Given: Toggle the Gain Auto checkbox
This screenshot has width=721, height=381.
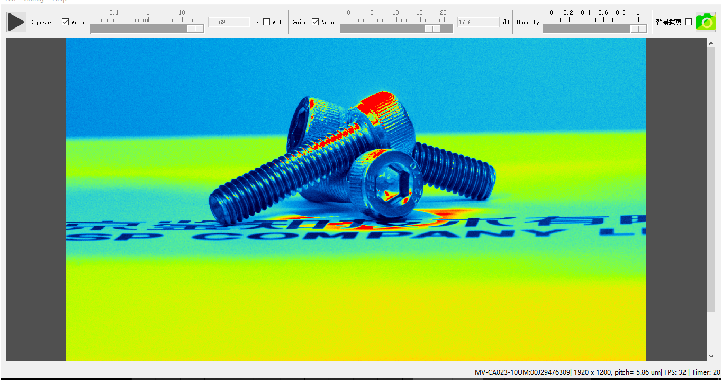Looking at the screenshot, I should [x=315, y=22].
